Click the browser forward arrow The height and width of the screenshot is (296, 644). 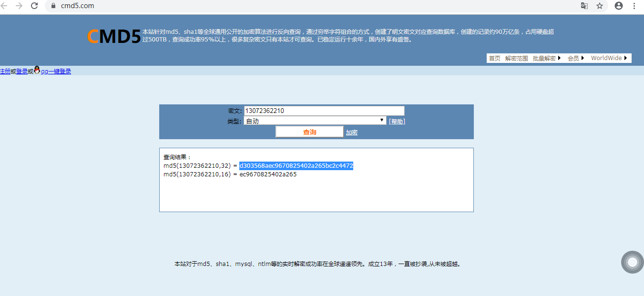(x=19, y=6)
